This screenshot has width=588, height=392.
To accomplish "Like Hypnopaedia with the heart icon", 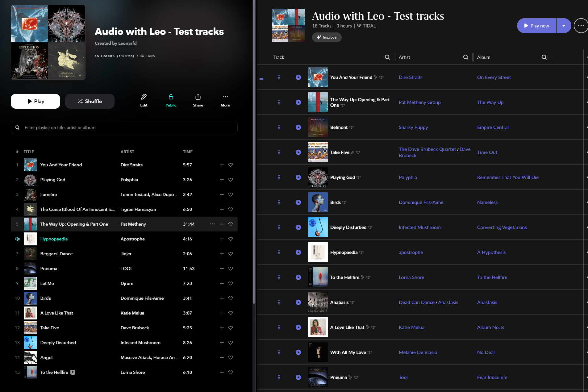I will [x=231, y=239].
